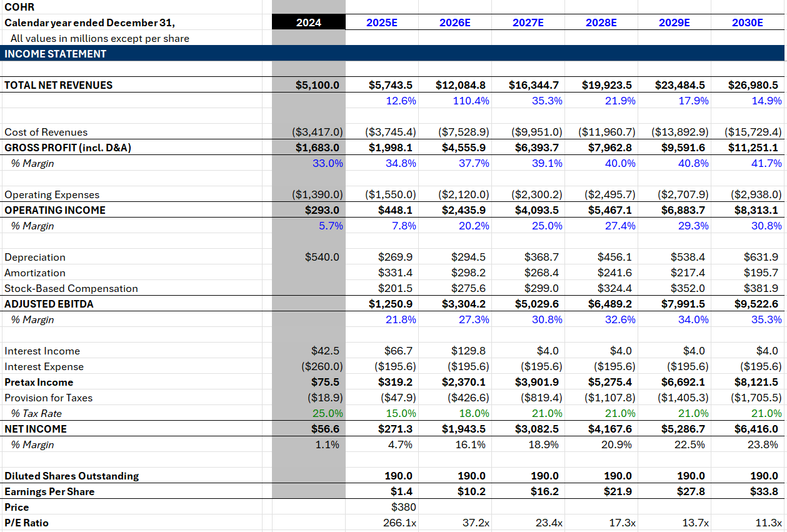Select 2024 depreciation value $540.0

click(x=322, y=257)
